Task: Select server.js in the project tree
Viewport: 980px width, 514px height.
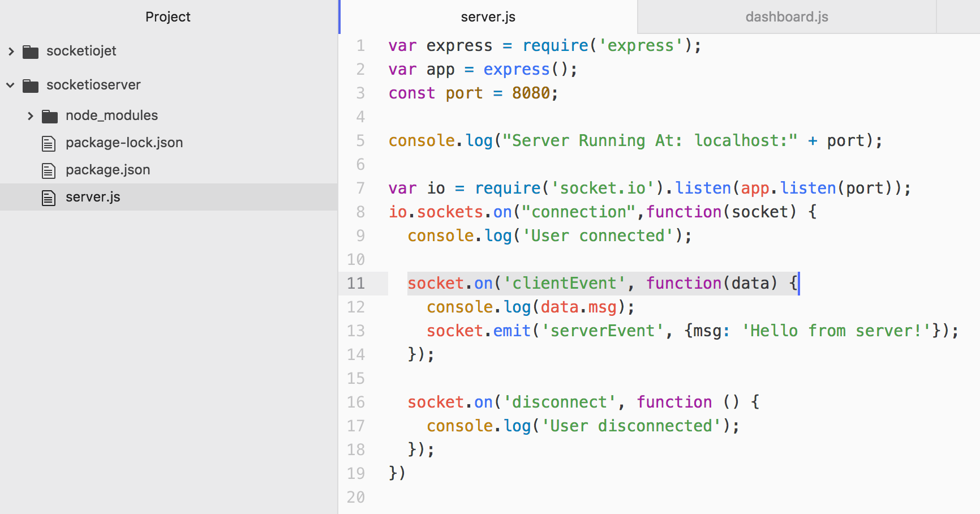Action: tap(93, 196)
